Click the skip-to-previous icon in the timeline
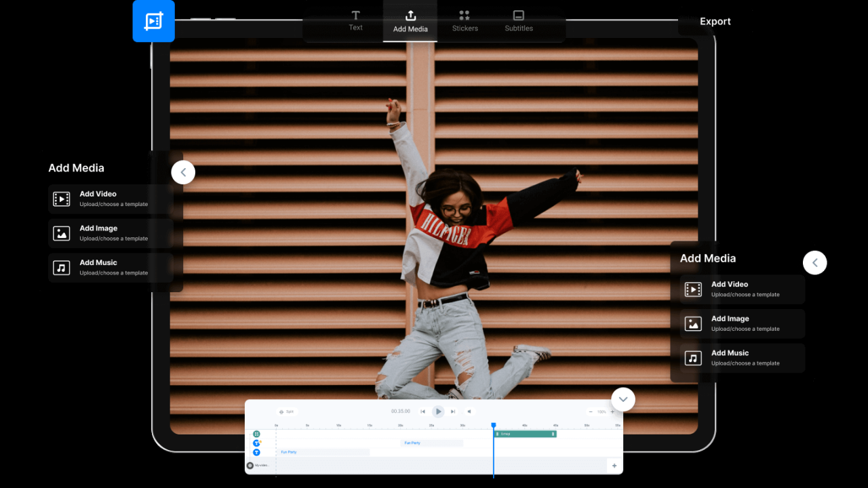The image size is (868, 488). [422, 411]
